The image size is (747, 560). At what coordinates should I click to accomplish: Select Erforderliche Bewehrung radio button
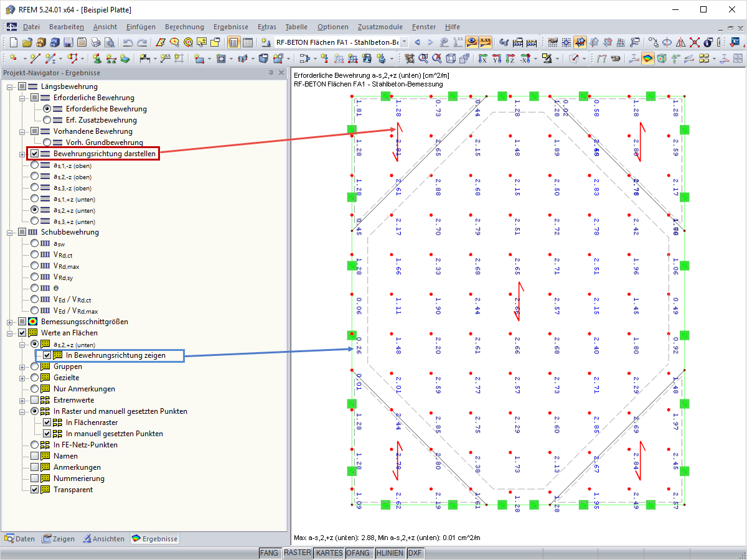[47, 109]
